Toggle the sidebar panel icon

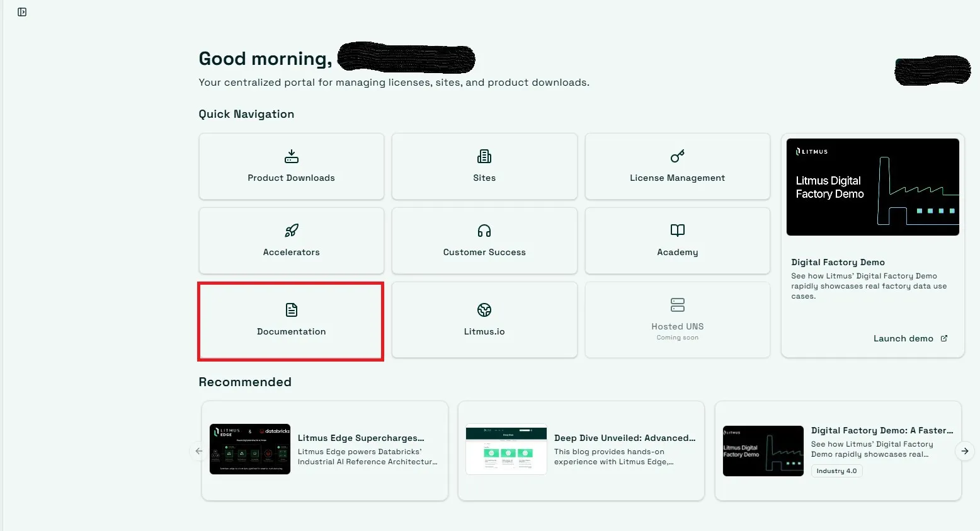(x=22, y=12)
